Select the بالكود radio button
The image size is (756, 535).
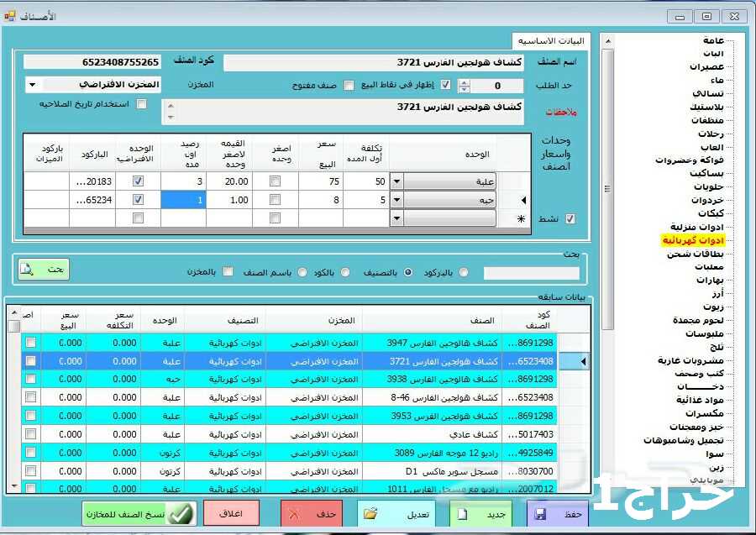(x=345, y=272)
